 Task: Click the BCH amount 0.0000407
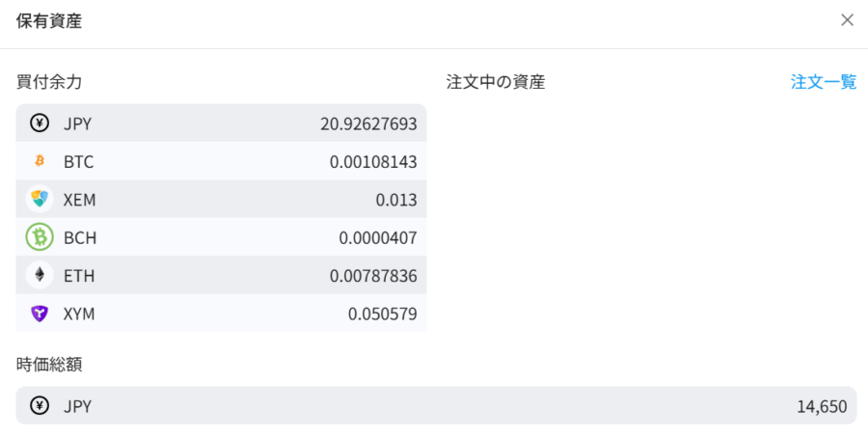tap(378, 237)
